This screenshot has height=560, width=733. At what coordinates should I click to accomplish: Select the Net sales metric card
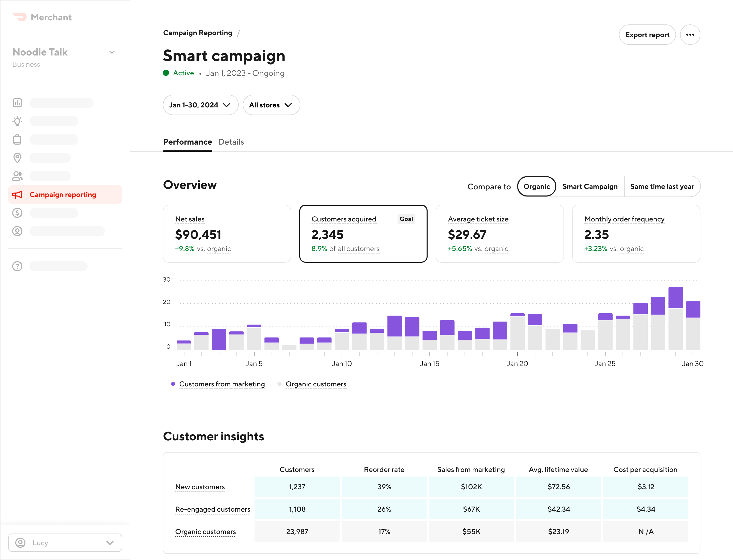point(227,234)
